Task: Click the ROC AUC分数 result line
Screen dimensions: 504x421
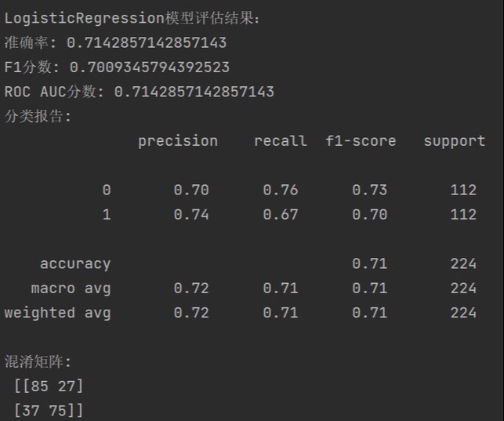Action: click(x=140, y=92)
